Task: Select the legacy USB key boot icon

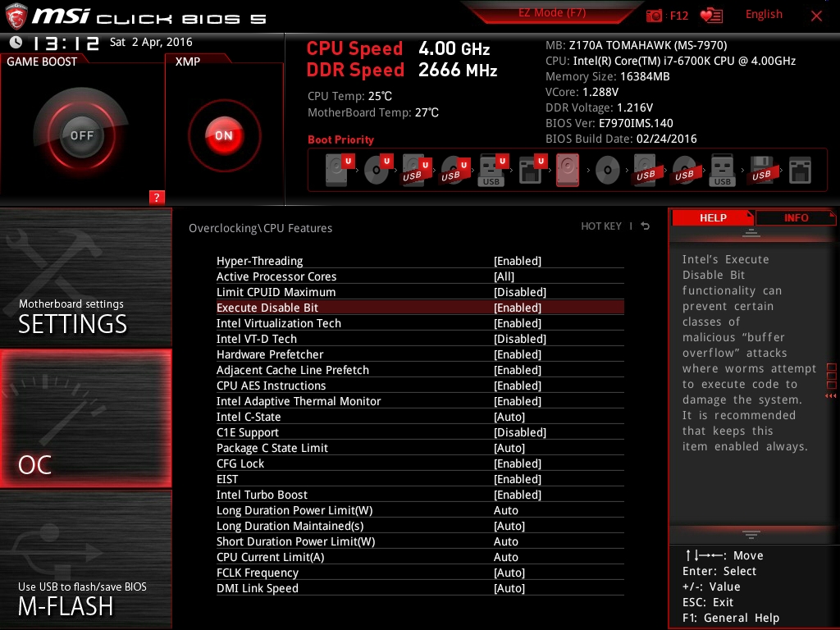Action: tap(722, 171)
